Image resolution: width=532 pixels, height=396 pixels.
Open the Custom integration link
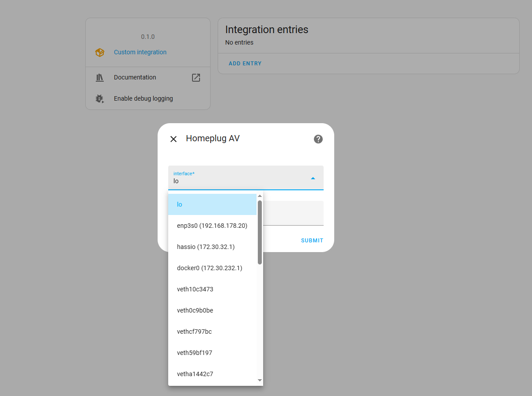click(140, 52)
